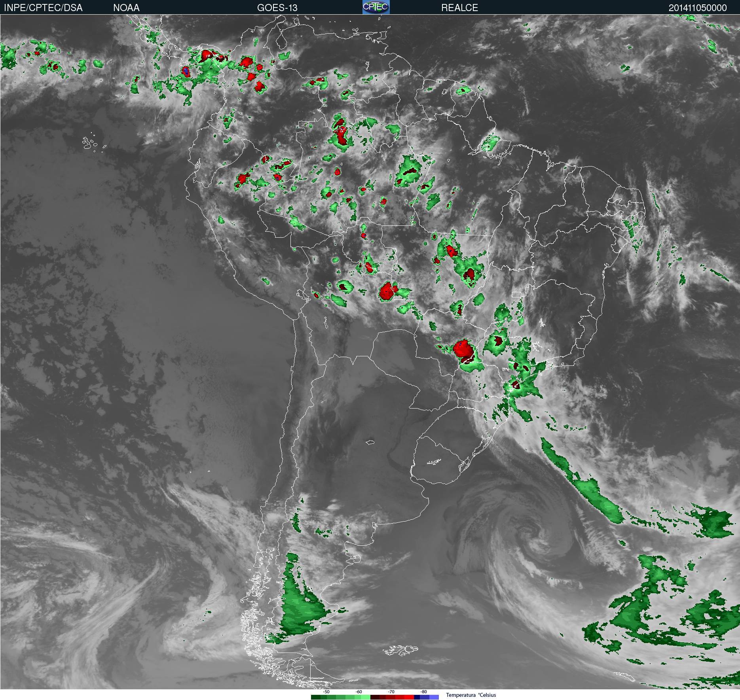
Task: Select the INPE/CPTEC/DSA header label
Action: [43, 8]
